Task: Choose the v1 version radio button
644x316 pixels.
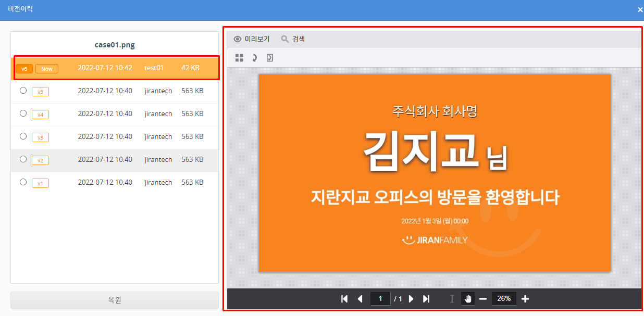Action: pyautogui.click(x=23, y=182)
